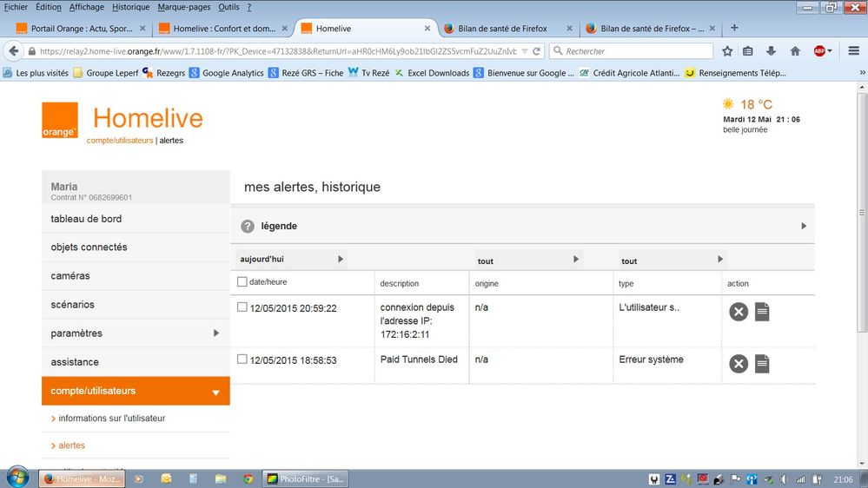
Task: Open details document for 'Paid Tunnels Died' alert
Action: (762, 364)
